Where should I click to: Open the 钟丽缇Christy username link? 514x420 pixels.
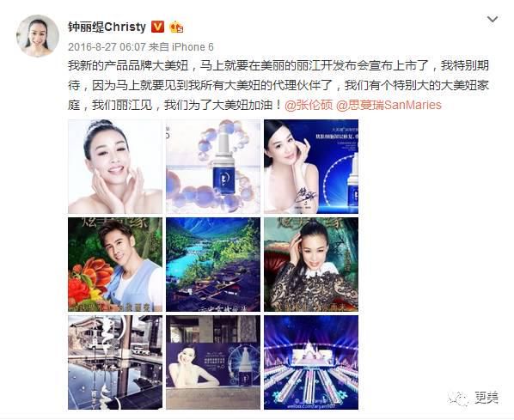point(107,27)
